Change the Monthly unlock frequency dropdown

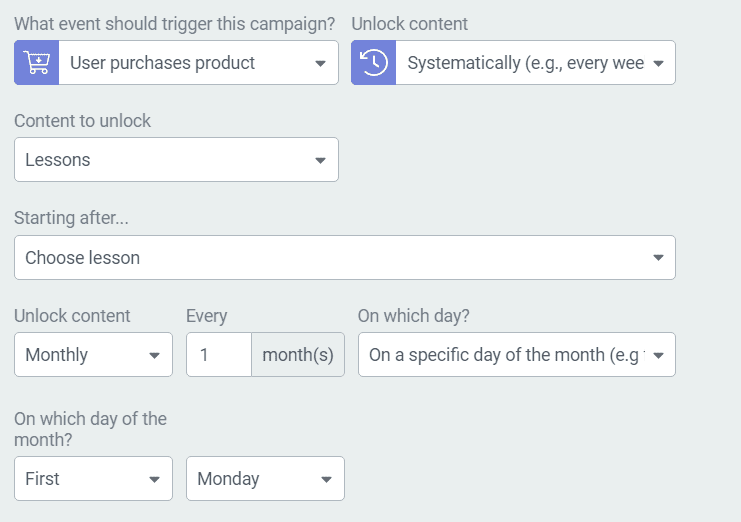tap(94, 355)
